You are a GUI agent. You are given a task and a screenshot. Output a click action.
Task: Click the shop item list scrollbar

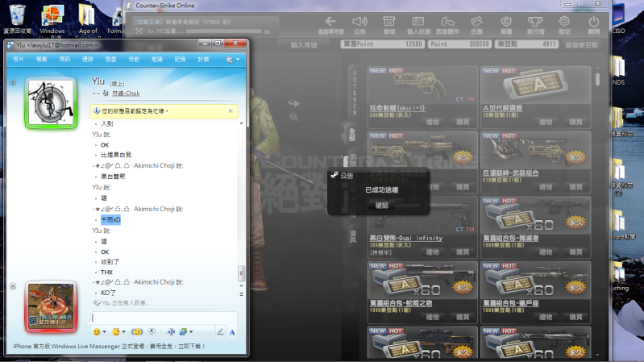(x=597, y=79)
